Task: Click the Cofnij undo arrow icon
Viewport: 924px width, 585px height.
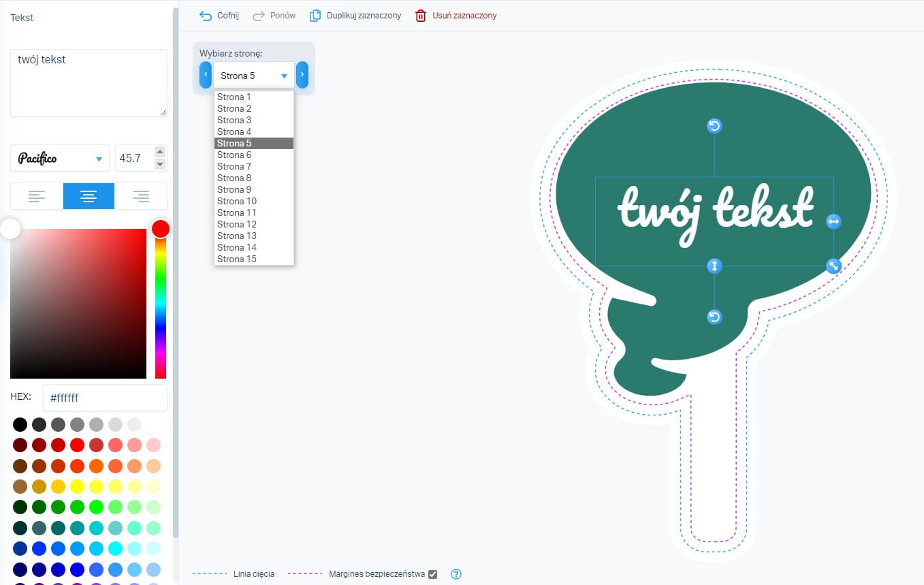Action: (x=206, y=16)
